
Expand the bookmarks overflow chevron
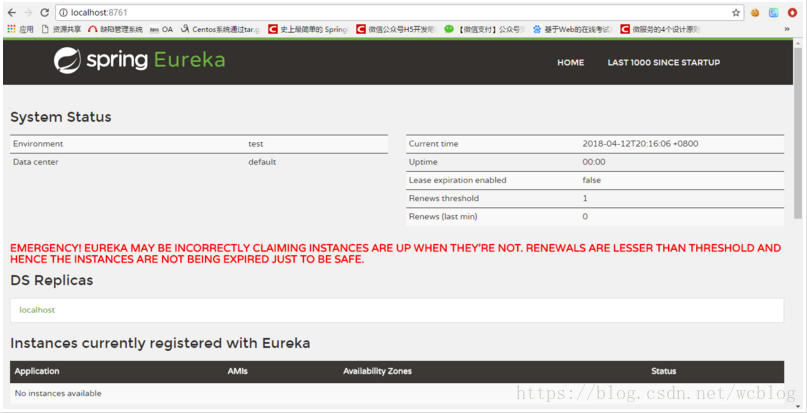point(786,29)
